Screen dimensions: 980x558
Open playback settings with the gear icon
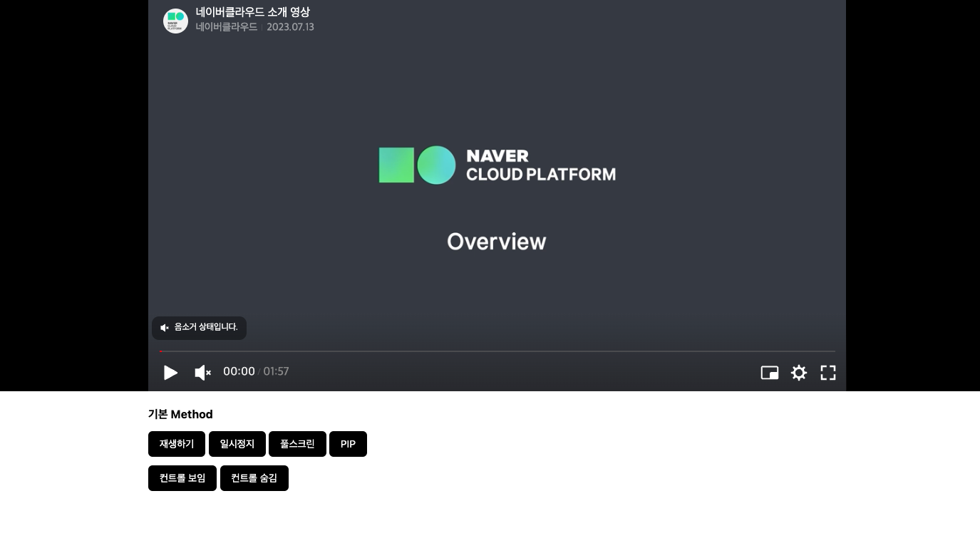coord(798,372)
